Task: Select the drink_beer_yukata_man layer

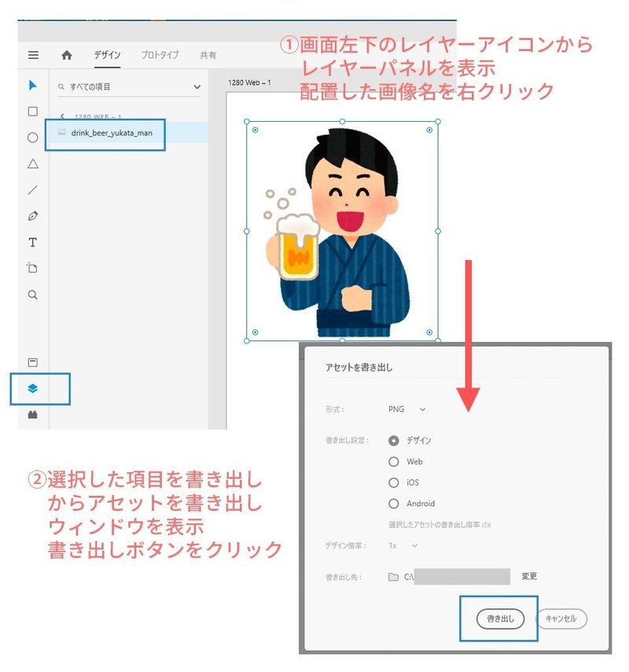Action: [x=129, y=133]
